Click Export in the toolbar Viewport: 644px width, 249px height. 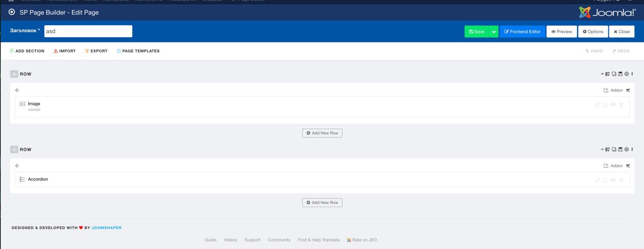[x=96, y=51]
